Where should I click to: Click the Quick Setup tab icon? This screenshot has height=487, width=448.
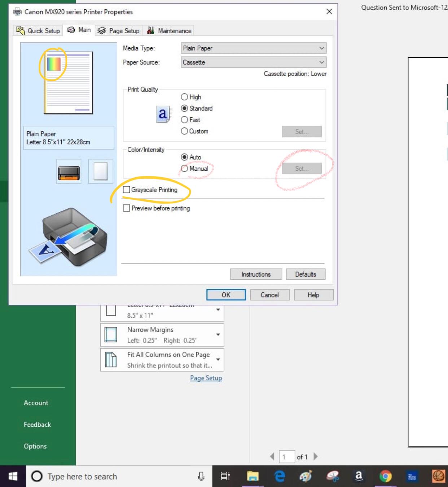[x=20, y=31]
